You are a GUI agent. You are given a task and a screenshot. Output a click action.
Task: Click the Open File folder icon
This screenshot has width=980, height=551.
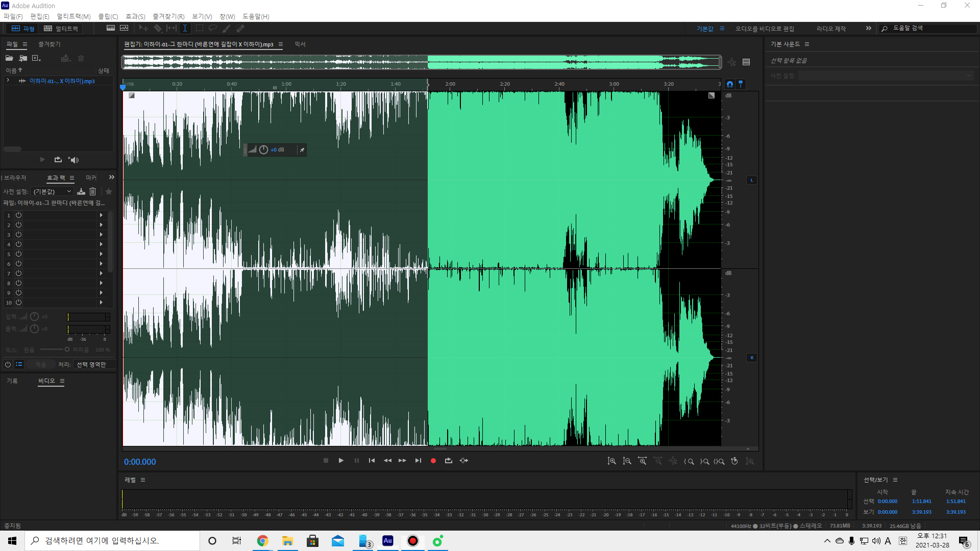9,58
